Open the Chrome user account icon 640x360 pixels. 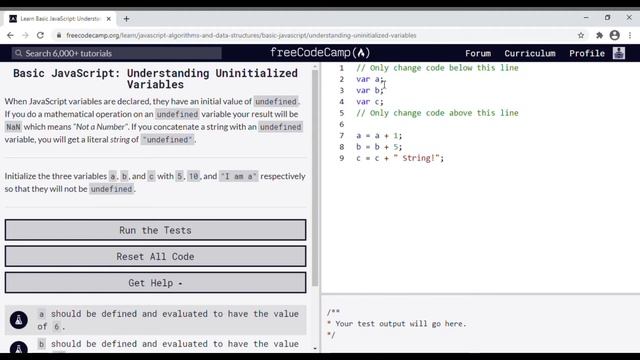pos(615,36)
